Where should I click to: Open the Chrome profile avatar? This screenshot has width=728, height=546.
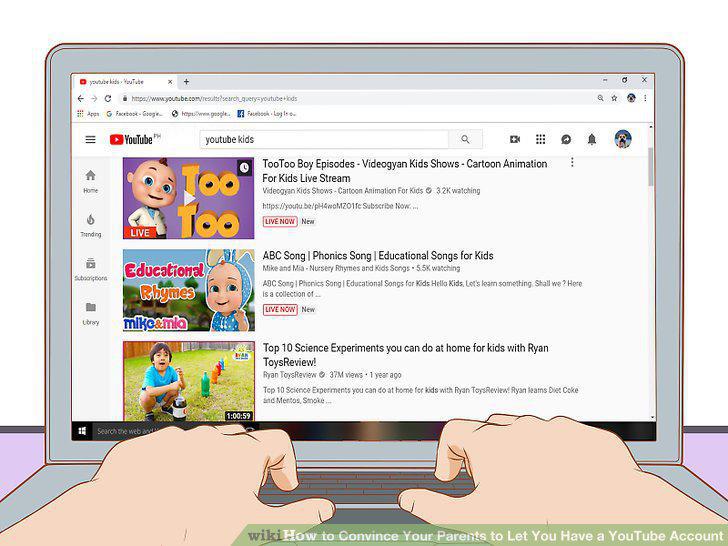[x=631, y=98]
